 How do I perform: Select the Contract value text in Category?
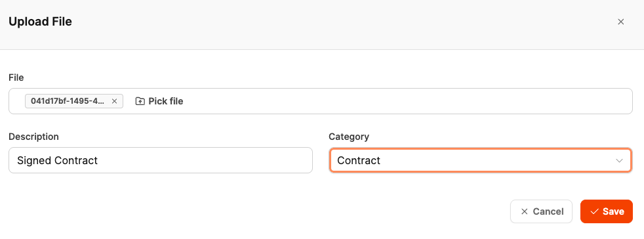coord(359,160)
